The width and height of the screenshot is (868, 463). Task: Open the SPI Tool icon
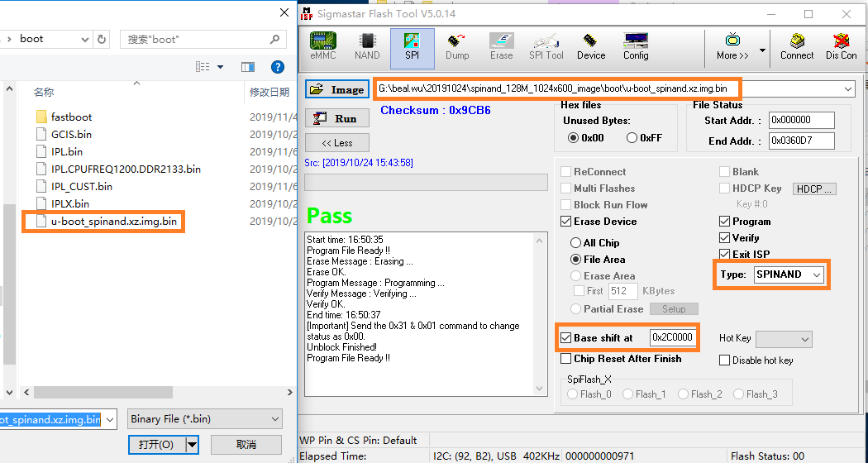coord(546,46)
